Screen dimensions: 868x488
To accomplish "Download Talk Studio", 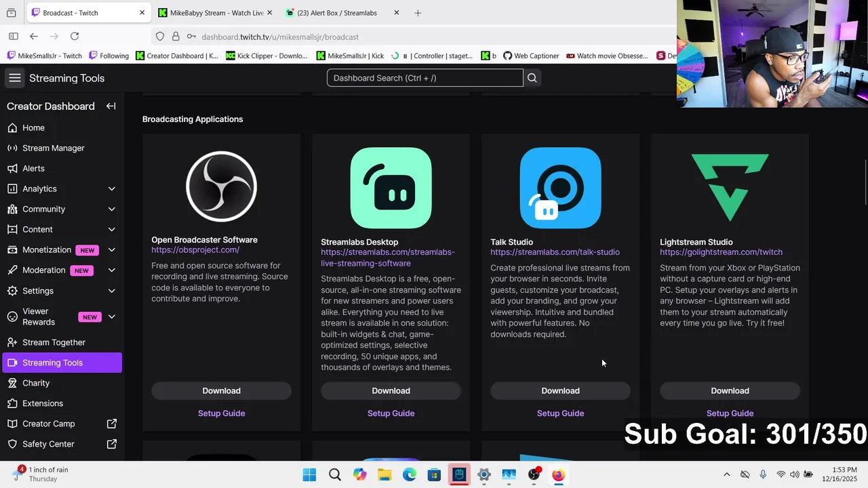I will click(x=560, y=390).
